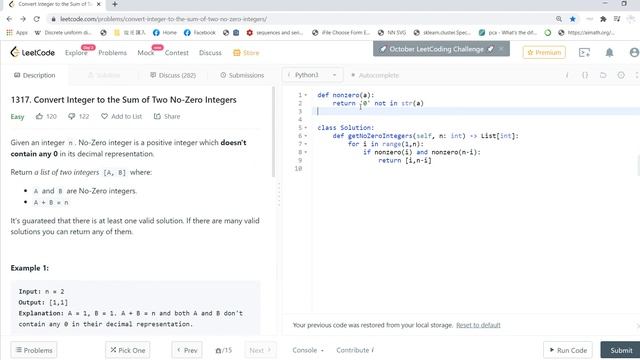Click the panel resize handle dots

[x=279, y=194]
